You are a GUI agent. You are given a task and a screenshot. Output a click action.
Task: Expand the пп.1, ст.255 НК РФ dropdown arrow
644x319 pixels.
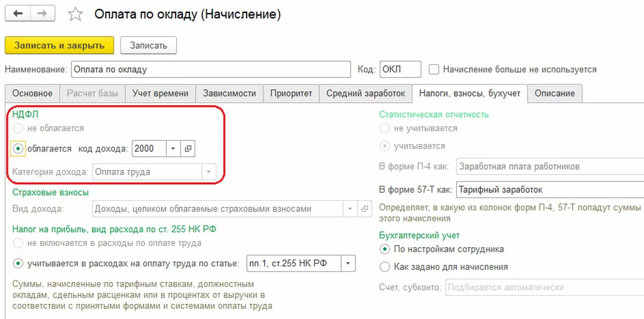348,263
